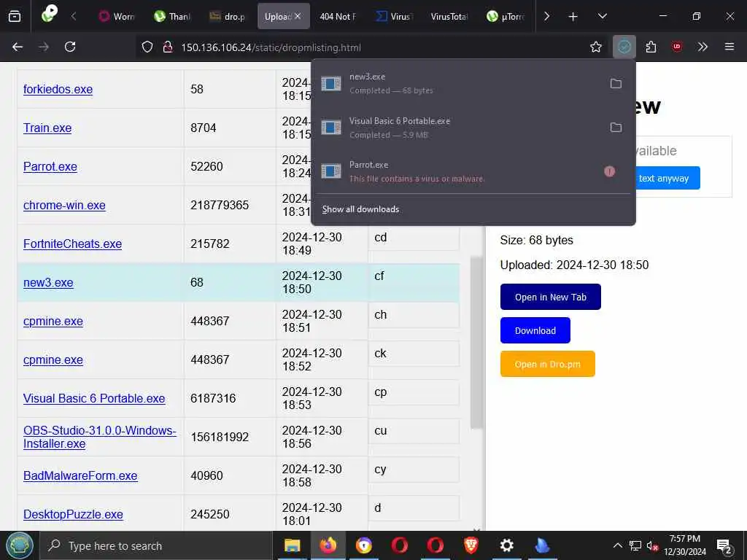
Task: Click Show all downloads
Action: (x=360, y=209)
